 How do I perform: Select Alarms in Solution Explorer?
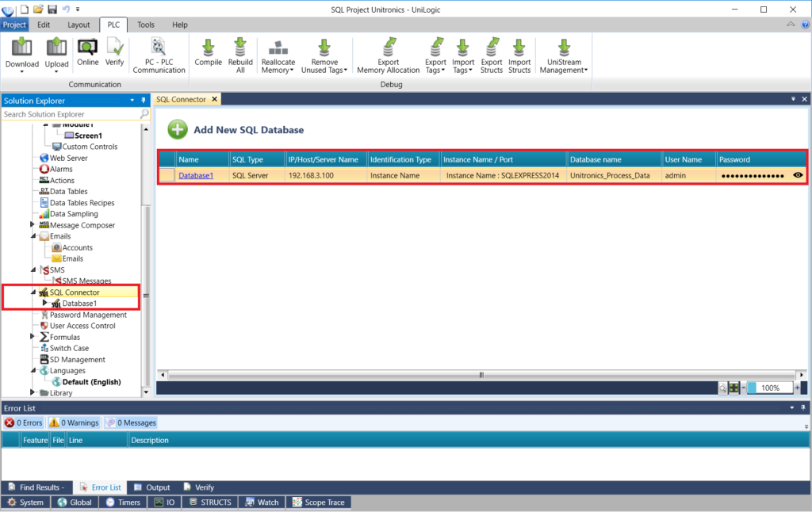tap(56, 170)
